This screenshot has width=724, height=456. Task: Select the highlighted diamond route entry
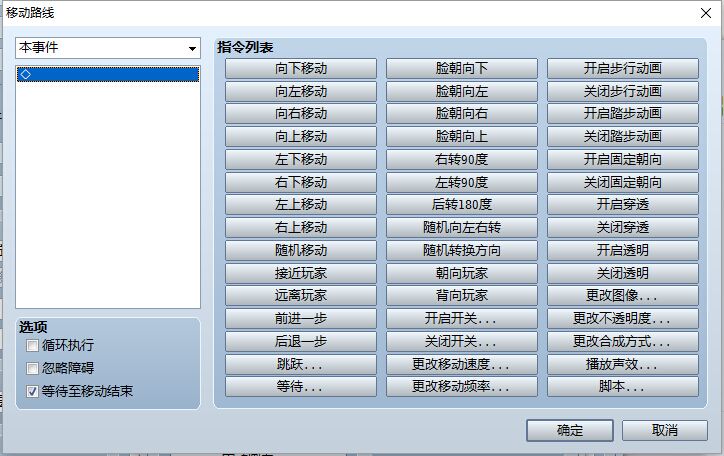tap(108, 74)
